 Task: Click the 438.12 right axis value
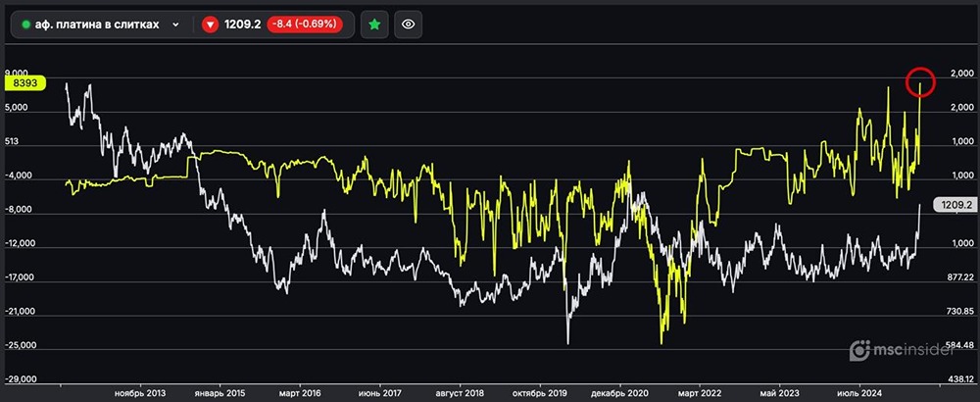(958, 378)
